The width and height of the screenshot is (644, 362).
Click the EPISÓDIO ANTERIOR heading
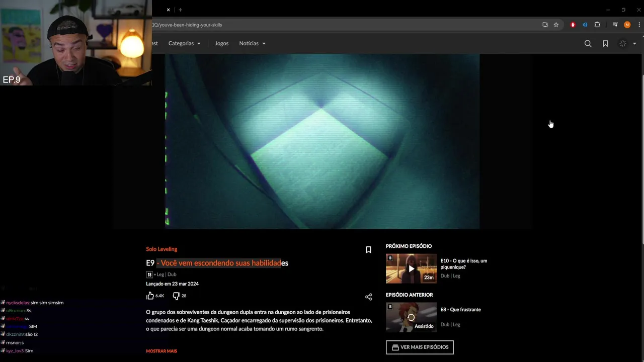tap(409, 295)
